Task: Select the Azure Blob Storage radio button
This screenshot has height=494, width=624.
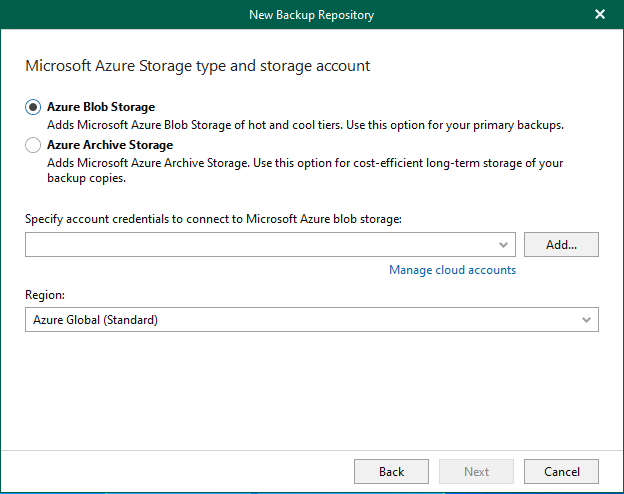Action: tap(33, 107)
